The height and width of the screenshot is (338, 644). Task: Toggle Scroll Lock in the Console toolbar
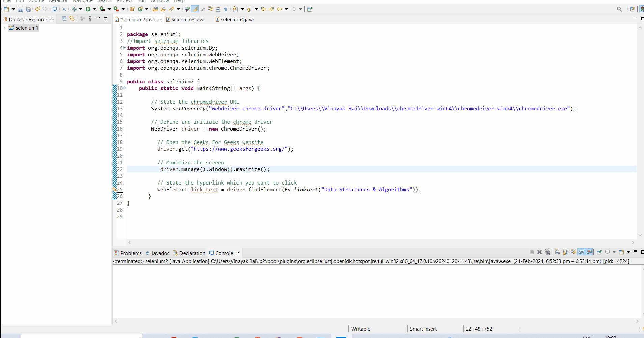[x=566, y=252]
